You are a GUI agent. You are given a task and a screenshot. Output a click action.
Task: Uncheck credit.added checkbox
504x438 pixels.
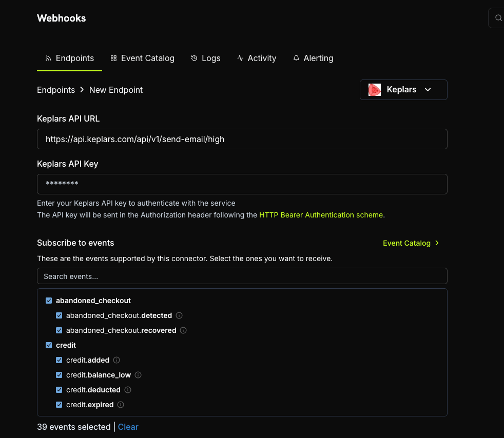(59, 360)
